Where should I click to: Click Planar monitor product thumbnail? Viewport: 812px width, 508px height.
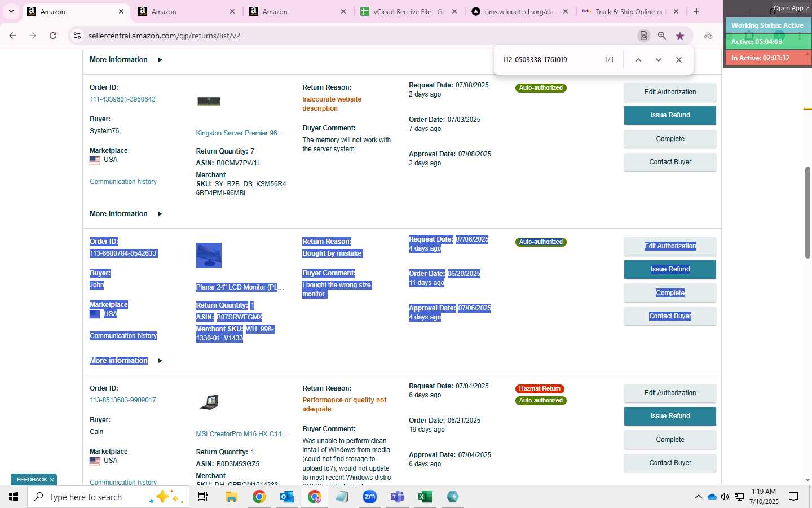click(209, 255)
